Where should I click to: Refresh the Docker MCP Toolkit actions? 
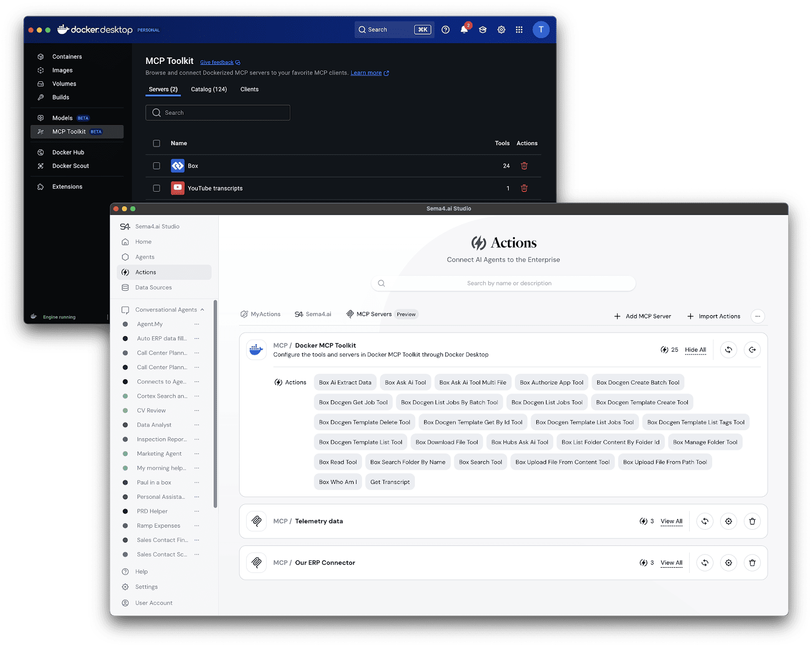click(728, 349)
